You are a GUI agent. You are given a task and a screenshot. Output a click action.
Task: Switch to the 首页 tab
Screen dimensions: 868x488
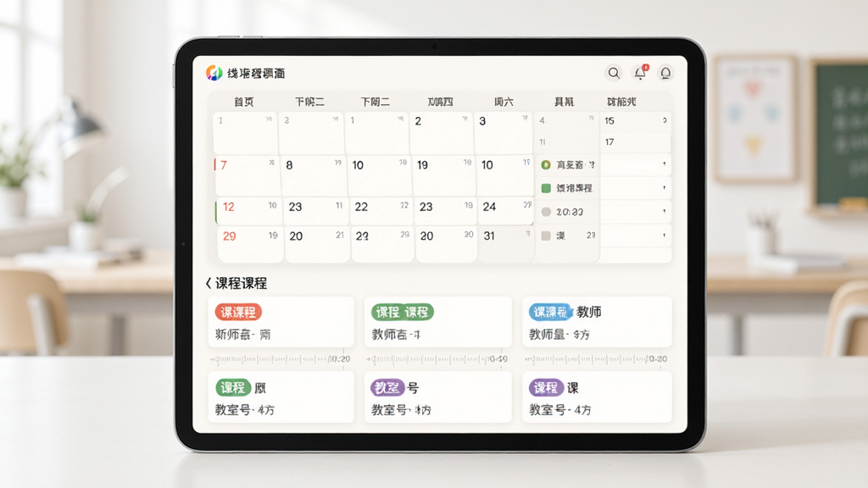pyautogui.click(x=243, y=102)
